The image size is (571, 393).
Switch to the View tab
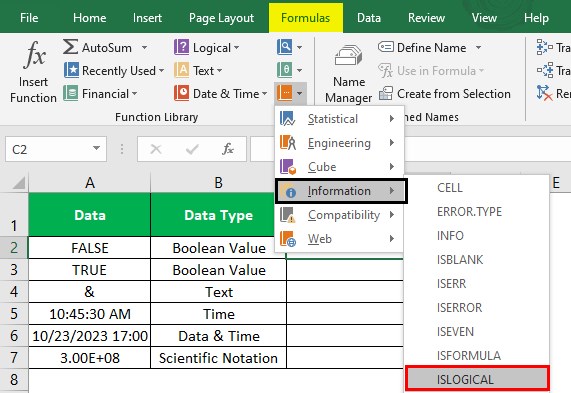(484, 18)
